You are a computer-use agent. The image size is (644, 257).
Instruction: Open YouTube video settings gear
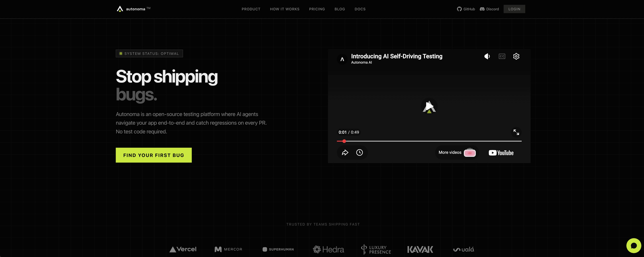(516, 56)
